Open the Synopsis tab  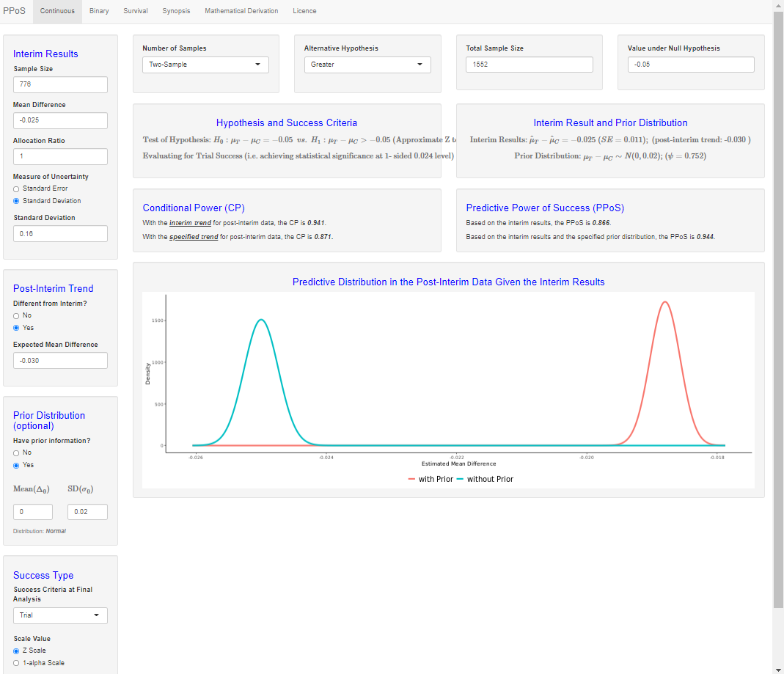tap(176, 11)
